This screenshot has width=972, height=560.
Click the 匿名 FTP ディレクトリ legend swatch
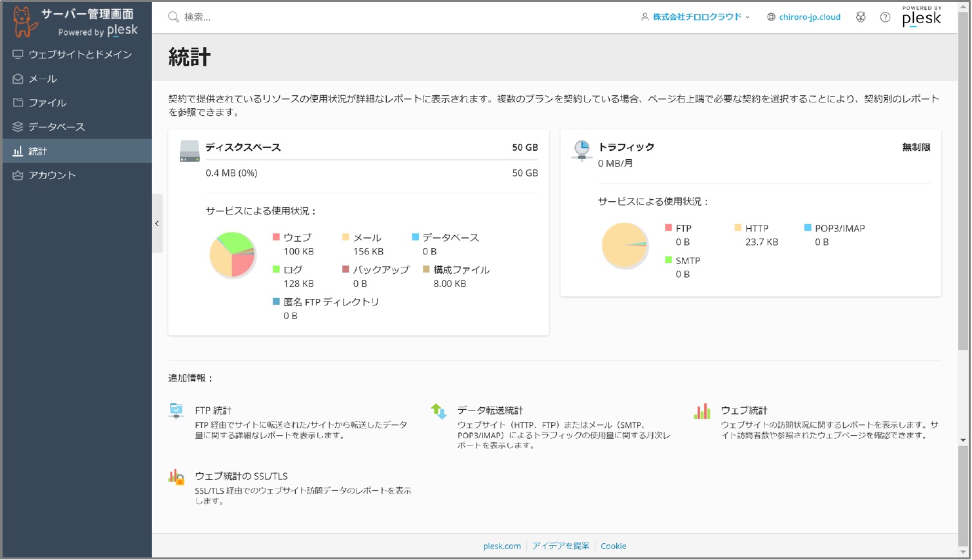pyautogui.click(x=276, y=302)
